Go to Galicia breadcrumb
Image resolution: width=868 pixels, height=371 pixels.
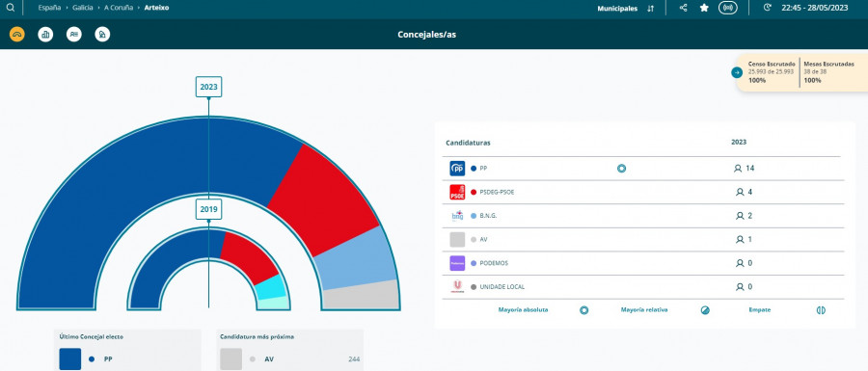click(x=83, y=9)
